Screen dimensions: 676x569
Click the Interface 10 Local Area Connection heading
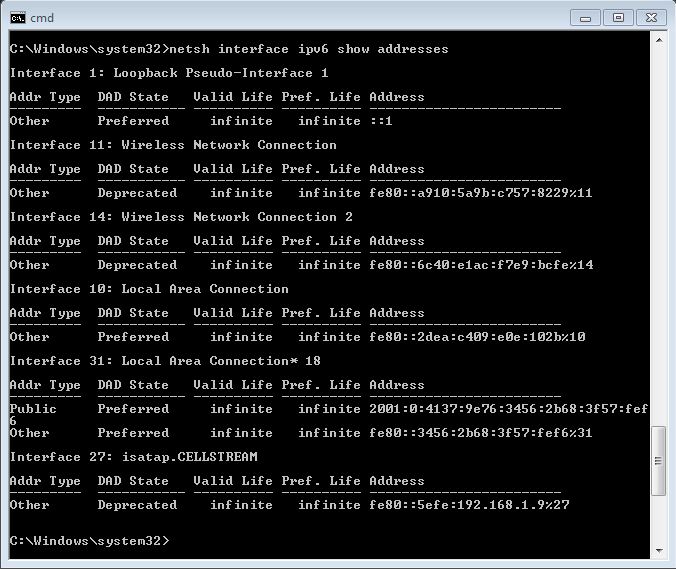149,289
